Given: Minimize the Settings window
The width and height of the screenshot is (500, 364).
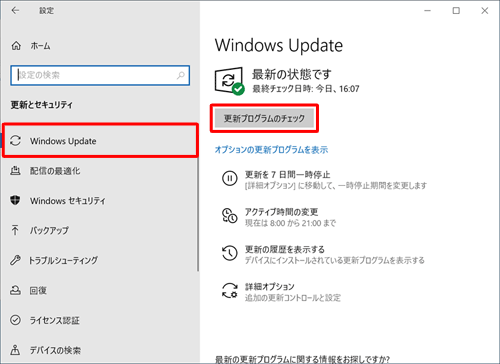Looking at the screenshot, I should 428,11.
